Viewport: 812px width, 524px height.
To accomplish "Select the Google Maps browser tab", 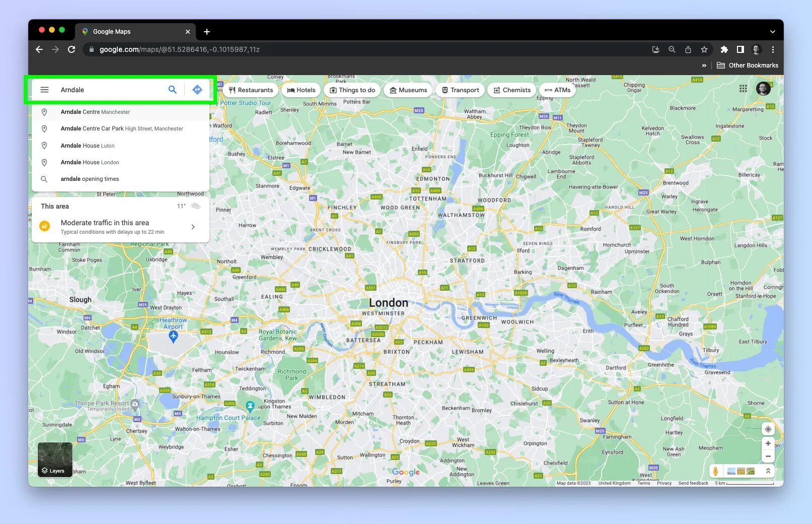I will pos(135,31).
